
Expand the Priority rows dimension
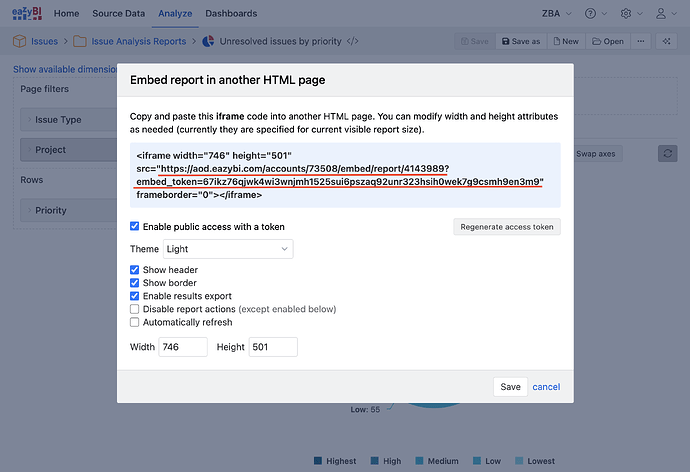pyautogui.click(x=69, y=210)
